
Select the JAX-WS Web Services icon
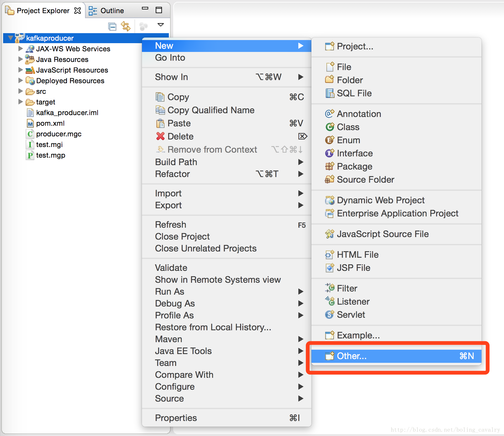(x=30, y=49)
